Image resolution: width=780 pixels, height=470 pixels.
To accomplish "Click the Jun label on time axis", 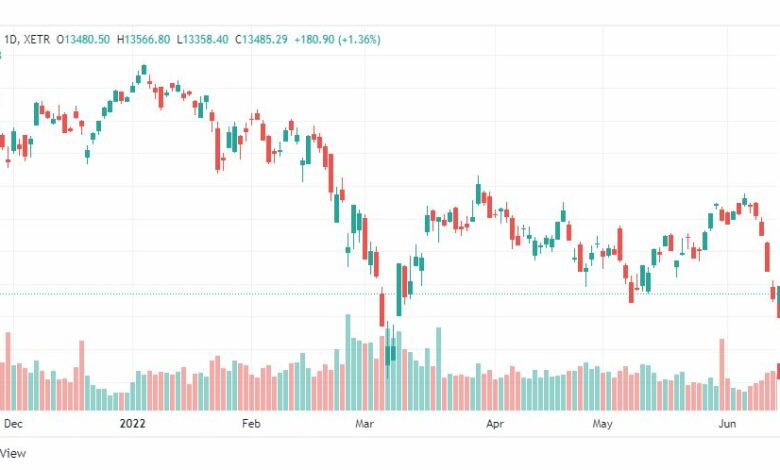I will pyautogui.click(x=727, y=424).
